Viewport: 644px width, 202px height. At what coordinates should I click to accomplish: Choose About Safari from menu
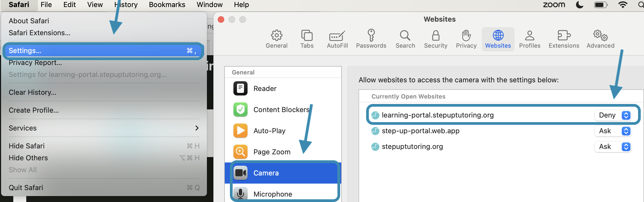click(104, 21)
